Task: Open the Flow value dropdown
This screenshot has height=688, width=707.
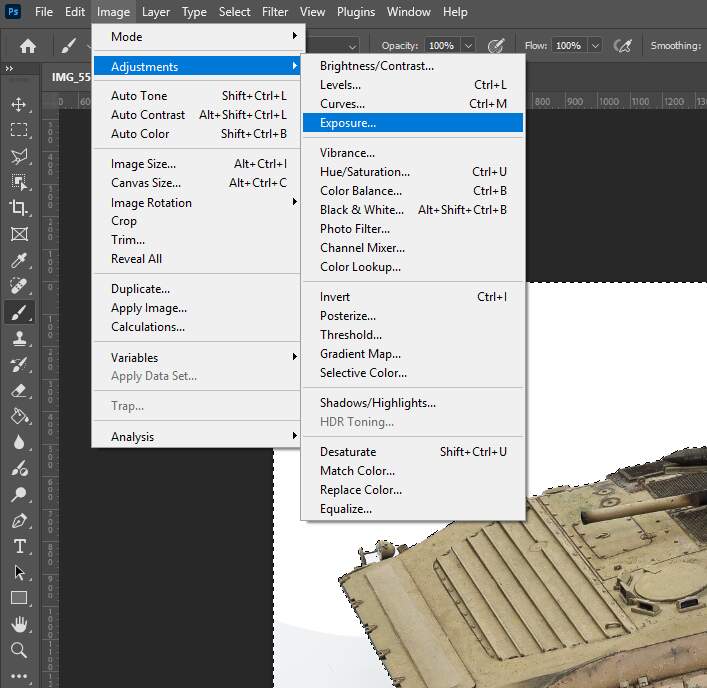Action: pyautogui.click(x=595, y=46)
